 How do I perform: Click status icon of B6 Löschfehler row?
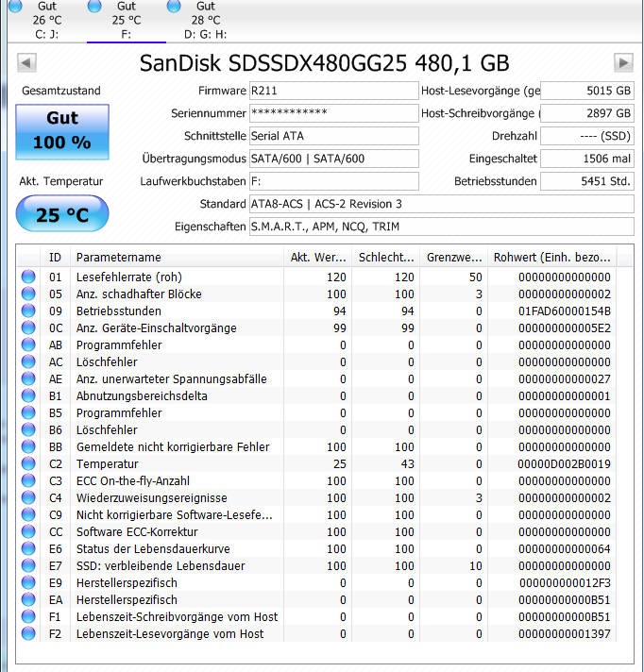(x=28, y=429)
